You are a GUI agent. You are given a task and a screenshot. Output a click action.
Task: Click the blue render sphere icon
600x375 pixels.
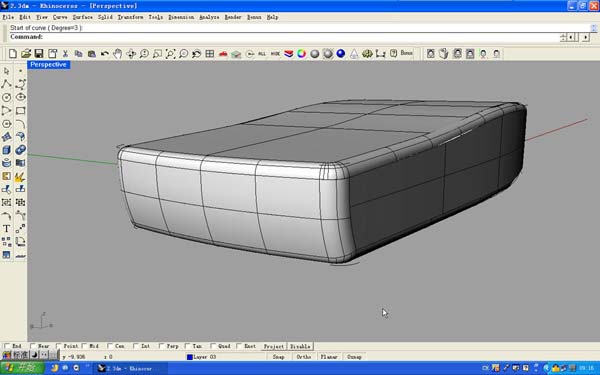click(341, 54)
